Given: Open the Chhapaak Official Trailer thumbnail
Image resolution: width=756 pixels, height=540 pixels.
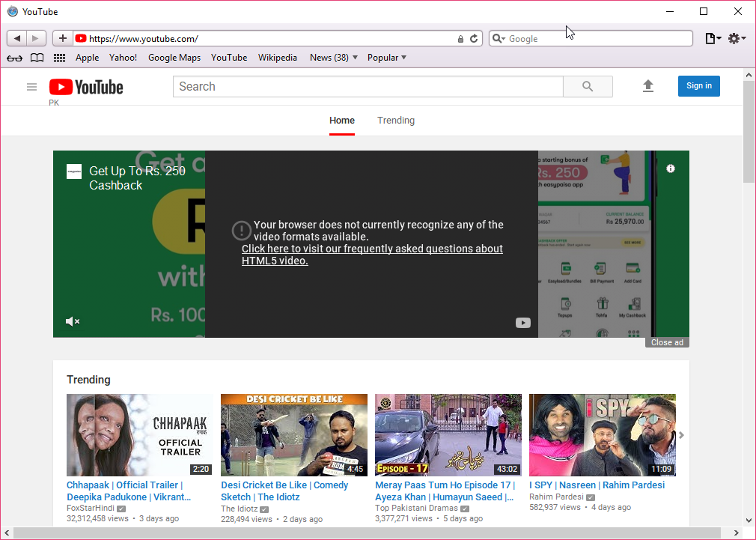Looking at the screenshot, I should (x=138, y=435).
